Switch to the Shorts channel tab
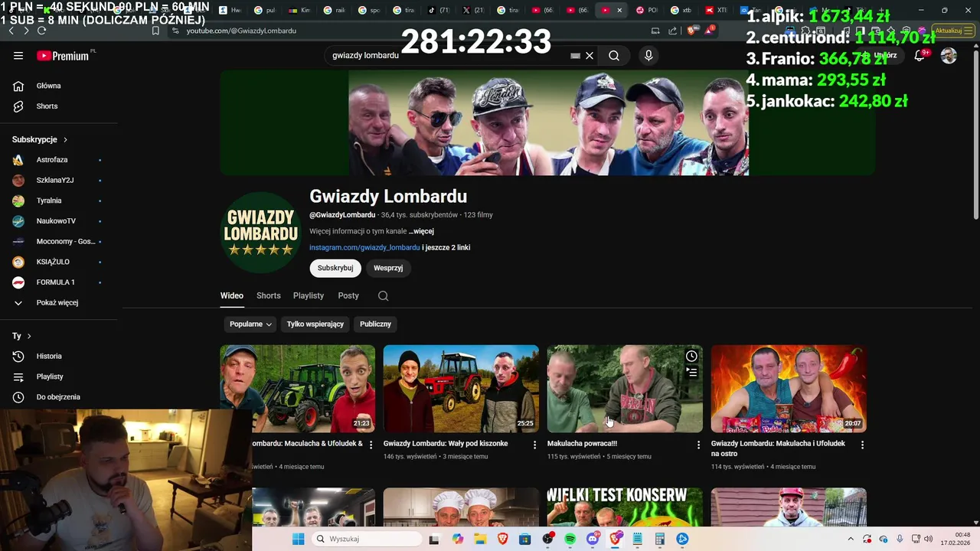The width and height of the screenshot is (980, 551). click(269, 295)
